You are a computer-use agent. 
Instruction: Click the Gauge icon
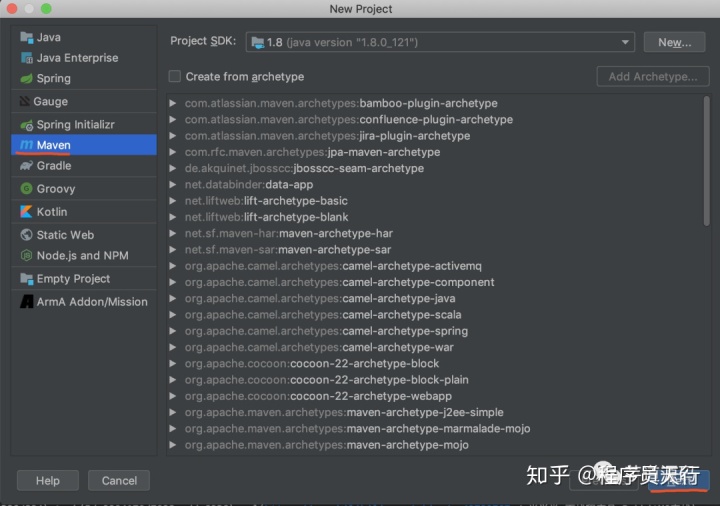click(x=25, y=101)
